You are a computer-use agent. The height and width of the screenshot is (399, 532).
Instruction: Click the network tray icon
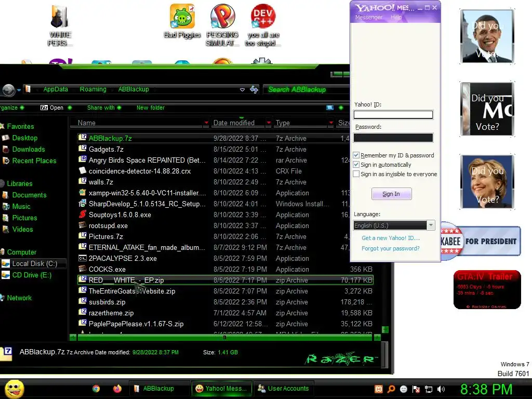(429, 389)
